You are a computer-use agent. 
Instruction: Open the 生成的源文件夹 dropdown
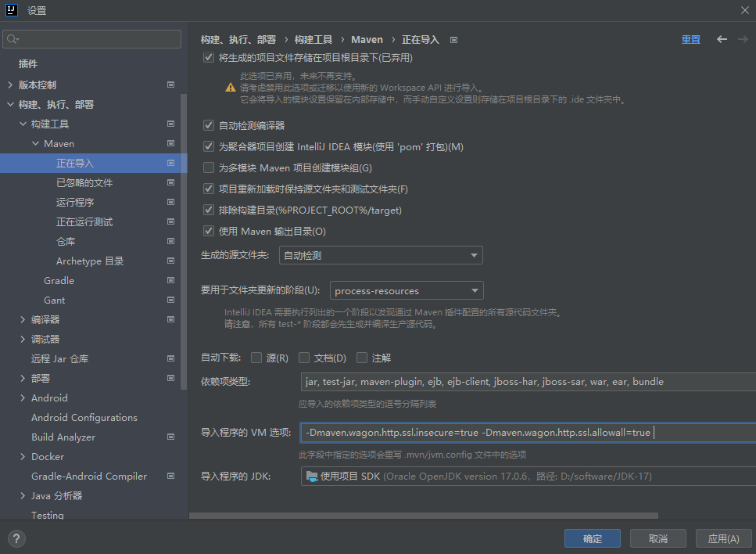click(x=381, y=255)
